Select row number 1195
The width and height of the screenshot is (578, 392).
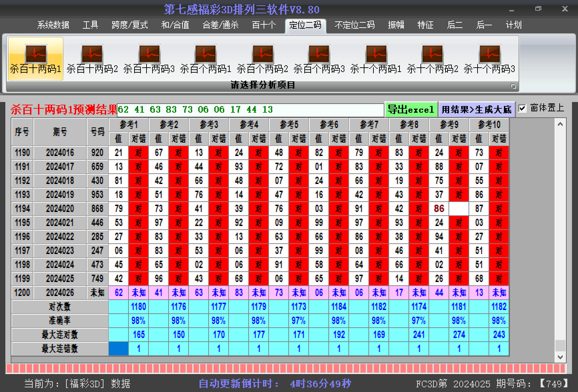22,223
